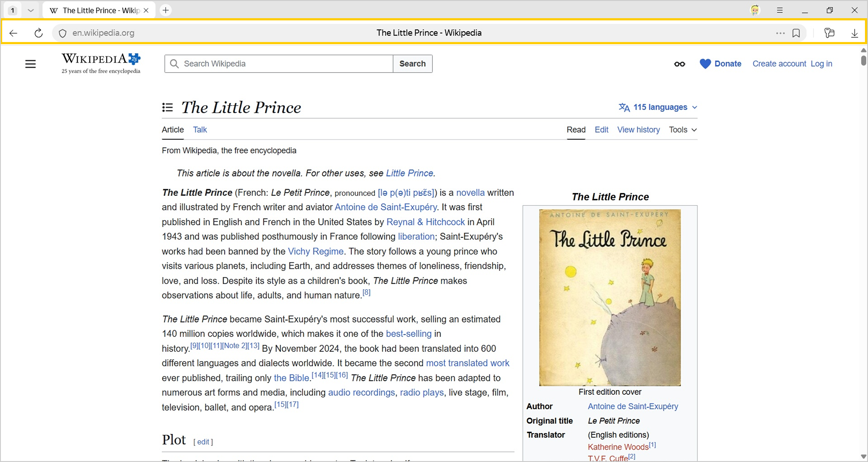The height and width of the screenshot is (462, 868).
Task: Open the browser profile avatar
Action: pyautogui.click(x=755, y=10)
